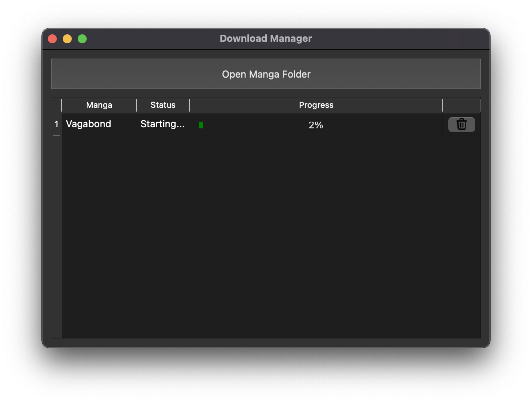Zoom the Download Manager window
Viewport: 532px width, 403px height.
pyautogui.click(x=82, y=38)
